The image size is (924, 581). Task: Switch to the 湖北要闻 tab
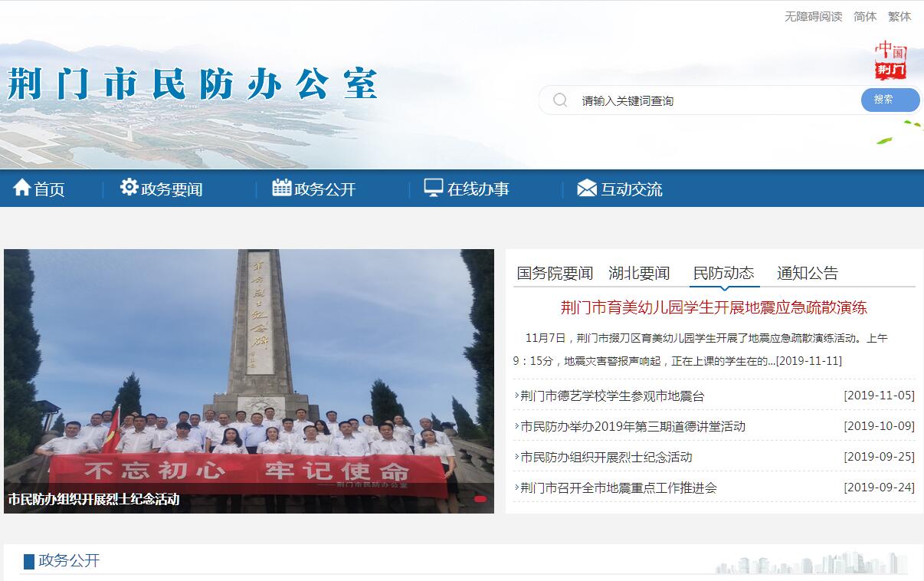(x=639, y=273)
